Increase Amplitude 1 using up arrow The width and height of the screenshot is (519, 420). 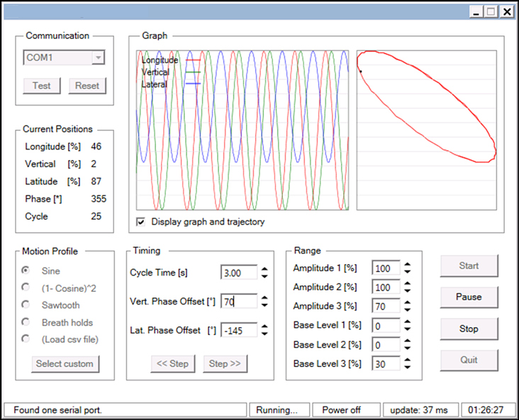point(408,265)
